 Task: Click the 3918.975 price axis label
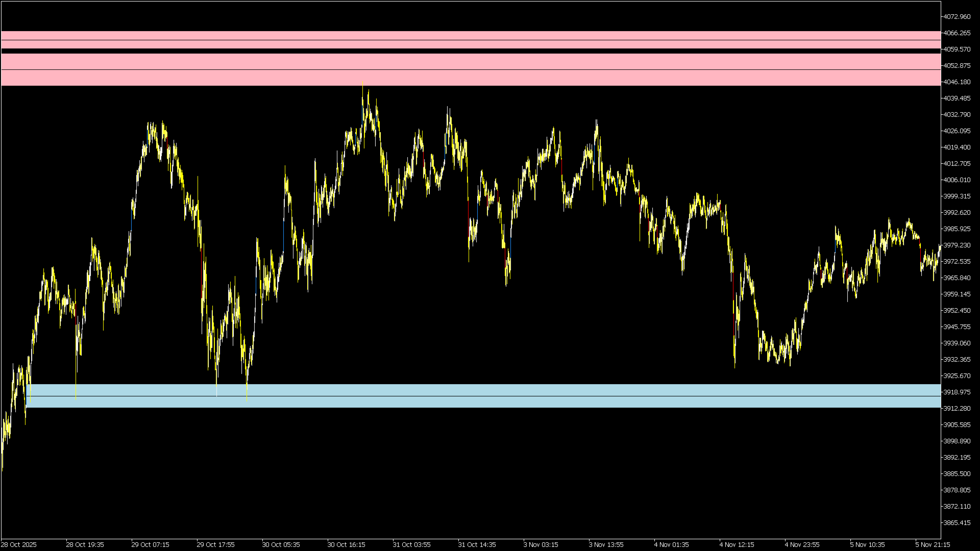tap(957, 392)
